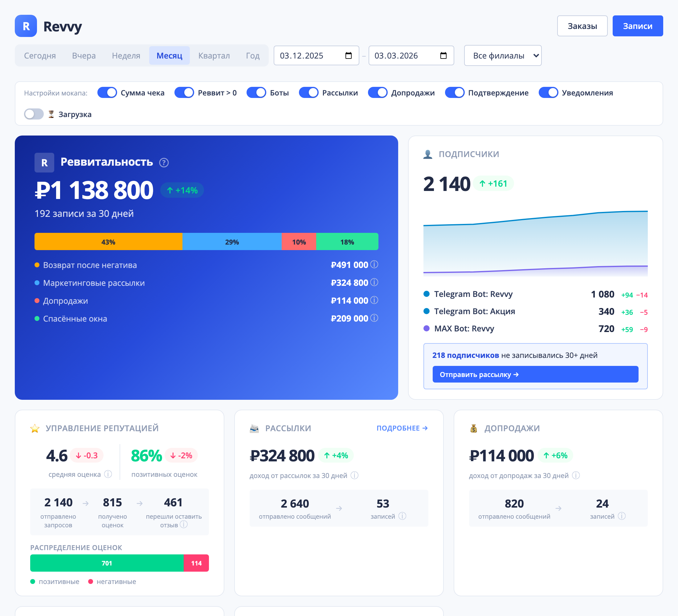678x616 pixels.
Task: Click the Заказы button
Action: (x=582, y=26)
